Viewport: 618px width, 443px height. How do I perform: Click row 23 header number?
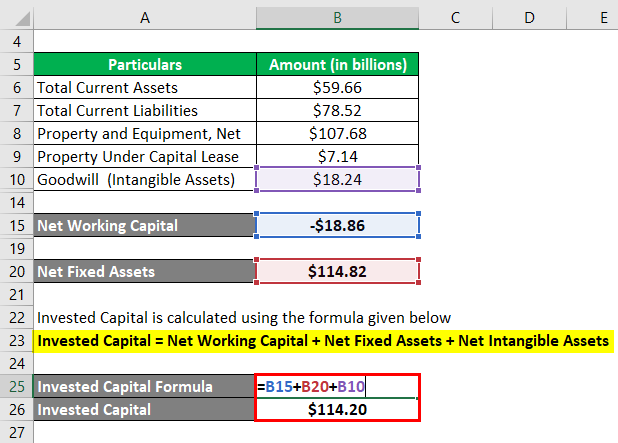pos(17,341)
